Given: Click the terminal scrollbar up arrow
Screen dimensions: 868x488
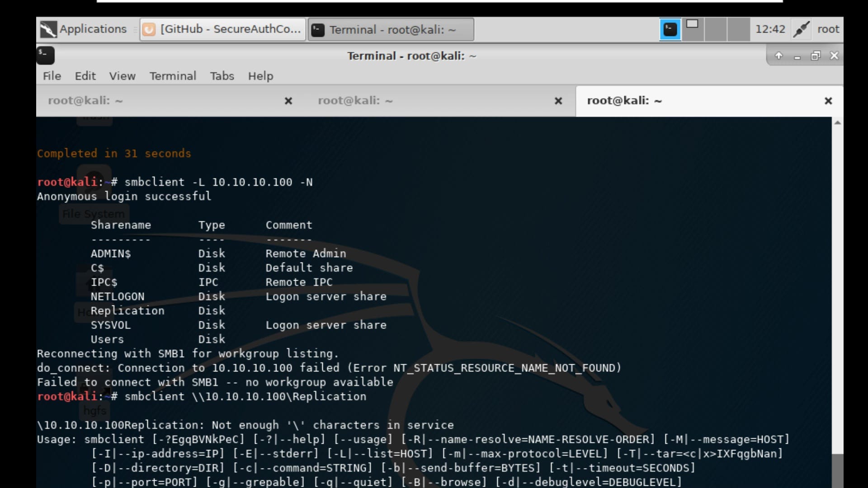Looking at the screenshot, I should pos(837,123).
